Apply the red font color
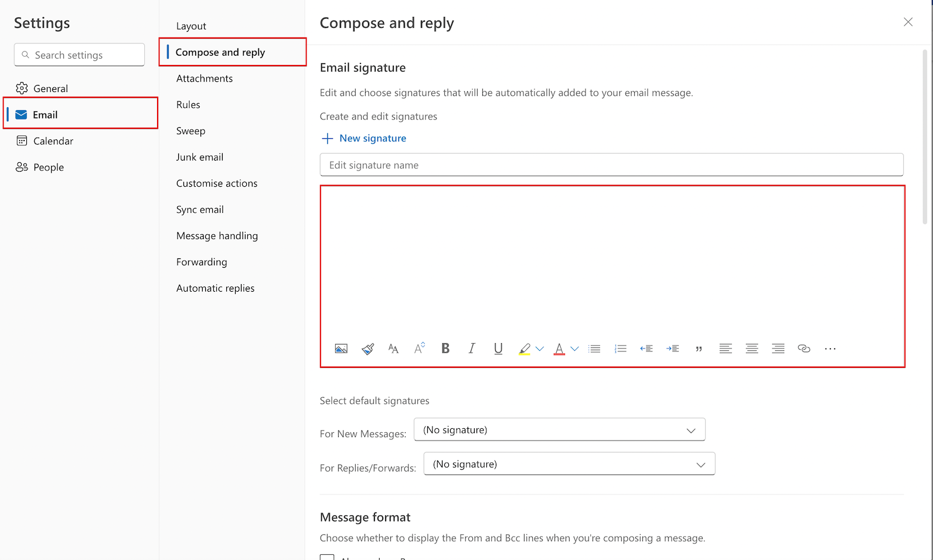Image resolution: width=933 pixels, height=560 pixels. click(x=559, y=349)
